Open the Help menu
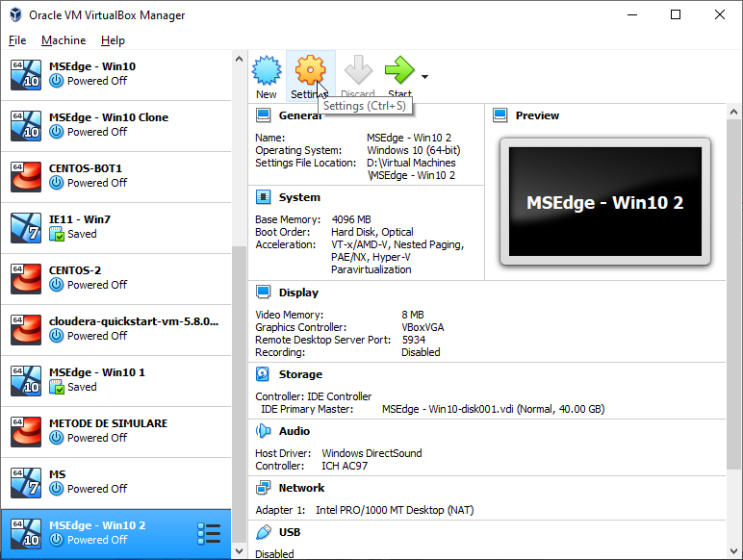Screen dimensions: 743x560 click(113, 40)
